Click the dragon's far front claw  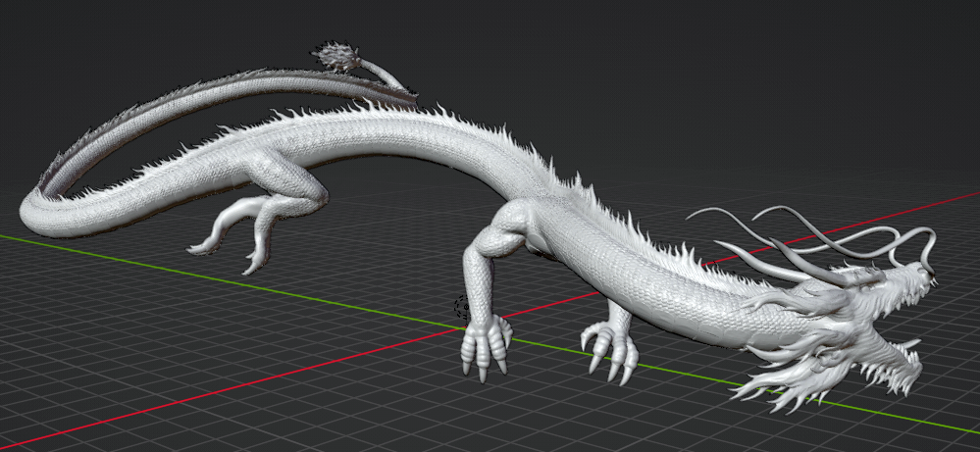point(612,353)
